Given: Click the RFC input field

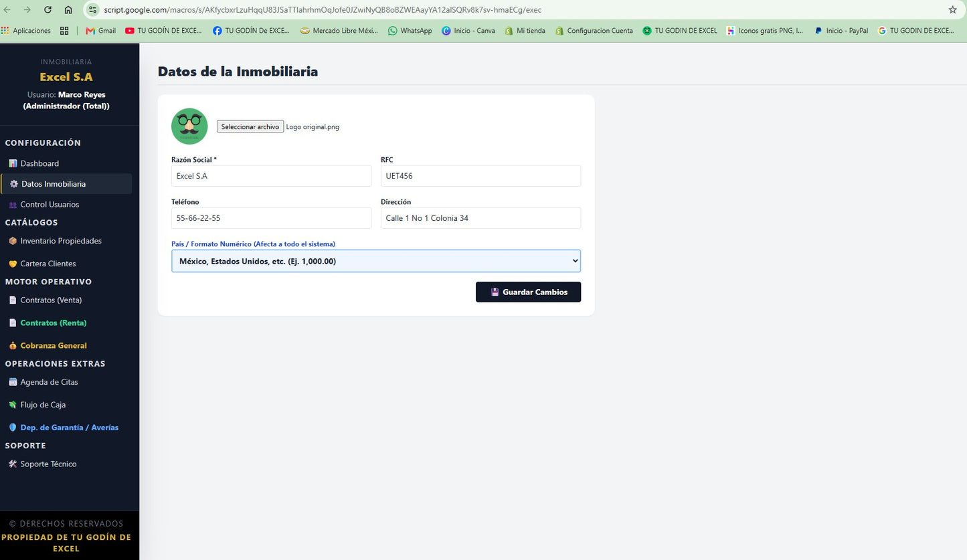Looking at the screenshot, I should point(480,176).
